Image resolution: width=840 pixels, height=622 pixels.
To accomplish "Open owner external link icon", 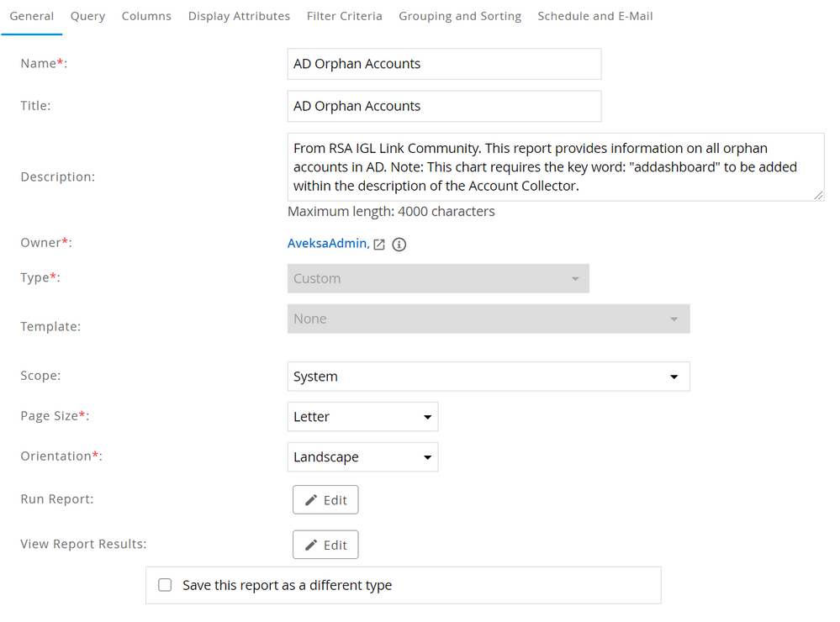I will 379,245.
